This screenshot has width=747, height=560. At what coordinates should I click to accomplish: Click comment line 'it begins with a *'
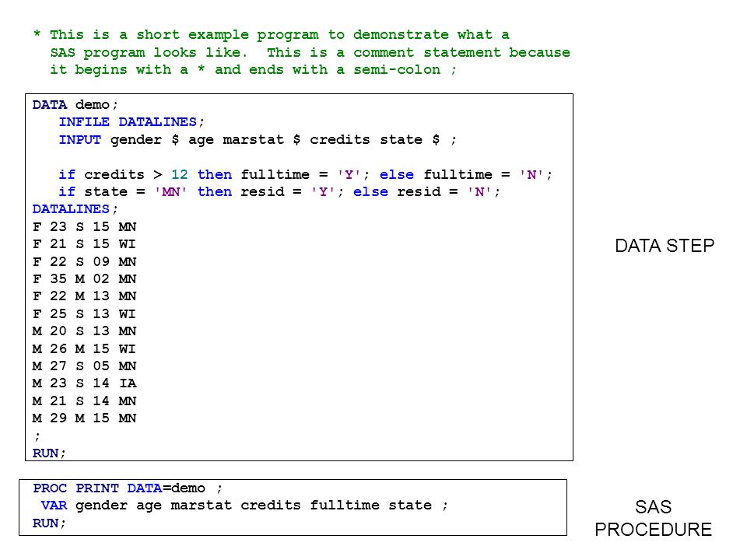(x=254, y=70)
